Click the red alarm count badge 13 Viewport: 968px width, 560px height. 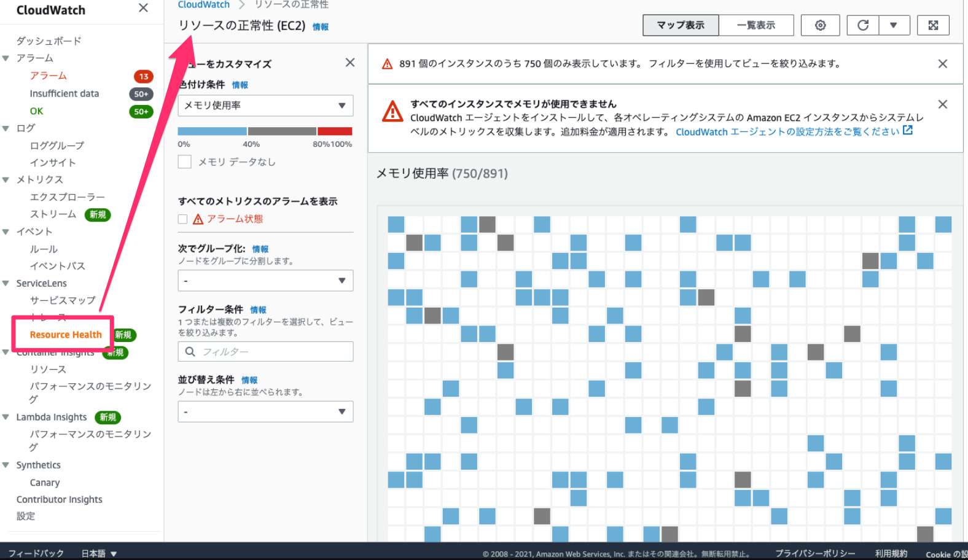tap(144, 76)
